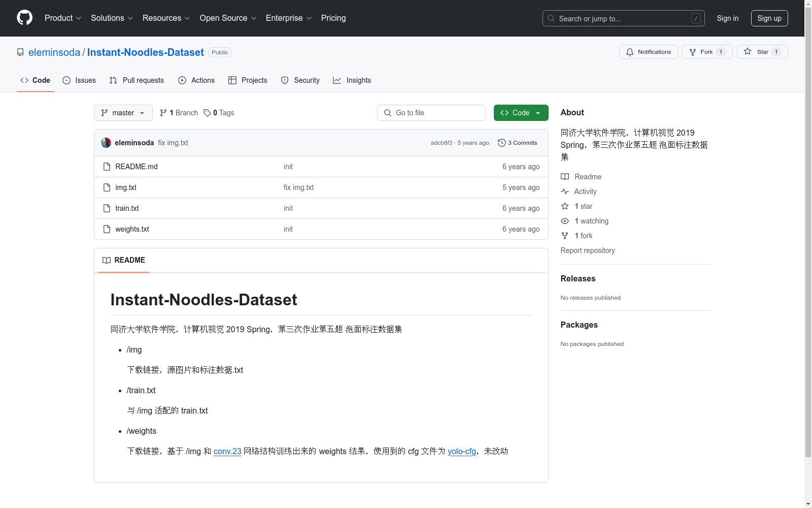
Task: Click the fork icon in About sidebar
Action: (565, 236)
